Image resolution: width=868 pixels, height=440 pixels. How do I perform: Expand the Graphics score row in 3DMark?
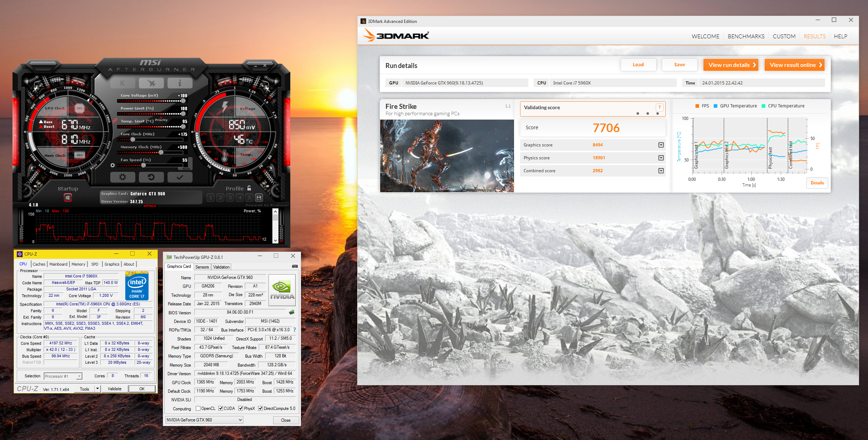click(x=661, y=145)
